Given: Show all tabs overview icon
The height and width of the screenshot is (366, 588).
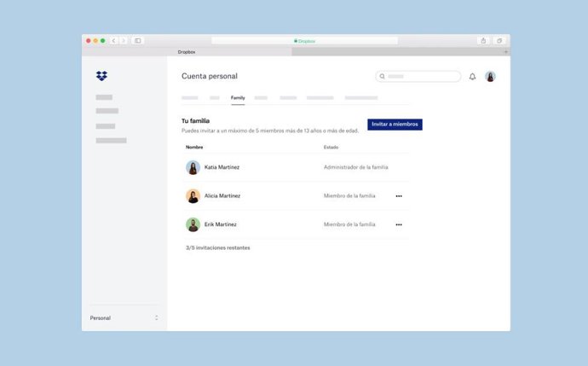Looking at the screenshot, I should click(499, 41).
